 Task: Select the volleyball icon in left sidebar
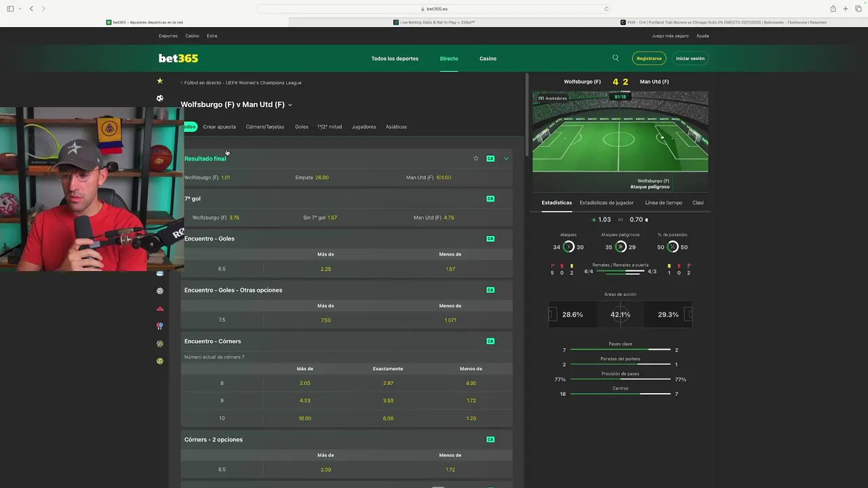(x=160, y=291)
